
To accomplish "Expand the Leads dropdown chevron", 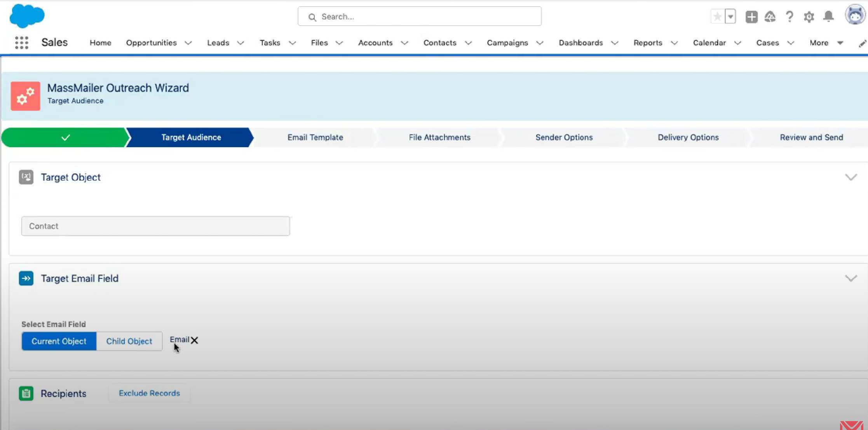I will (241, 43).
